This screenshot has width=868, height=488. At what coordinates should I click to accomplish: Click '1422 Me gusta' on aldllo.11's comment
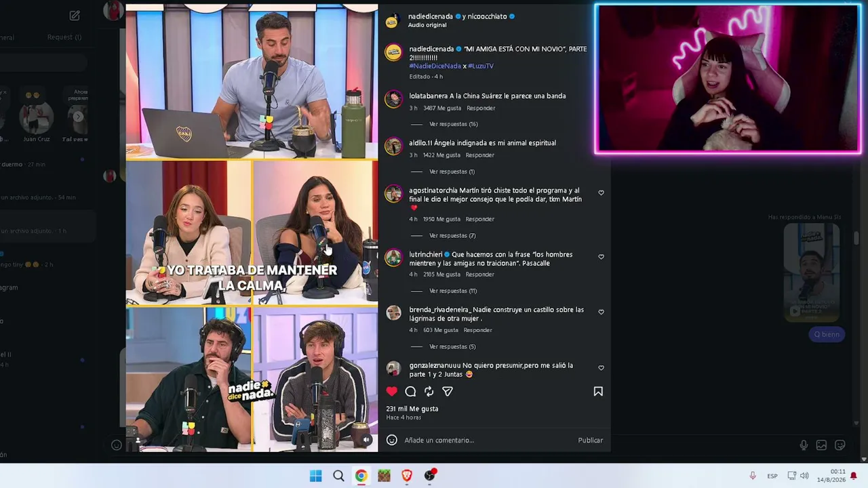[441, 155]
